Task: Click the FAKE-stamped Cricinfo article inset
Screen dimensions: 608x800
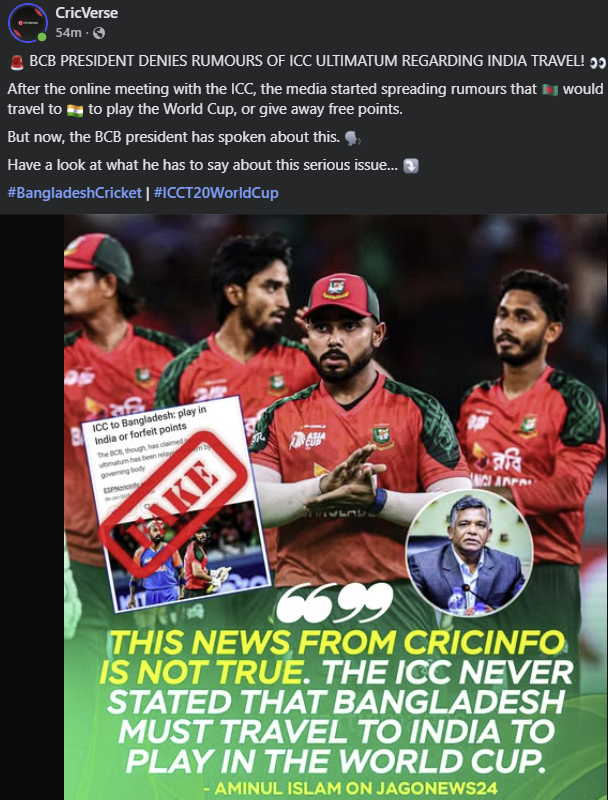Action: click(176, 503)
